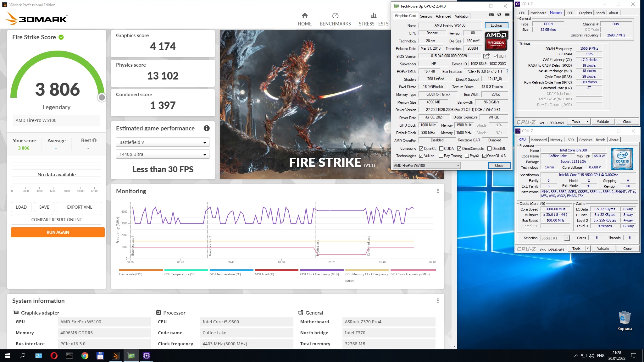Open the GPU-Z hamburger menu

(x=507, y=14)
